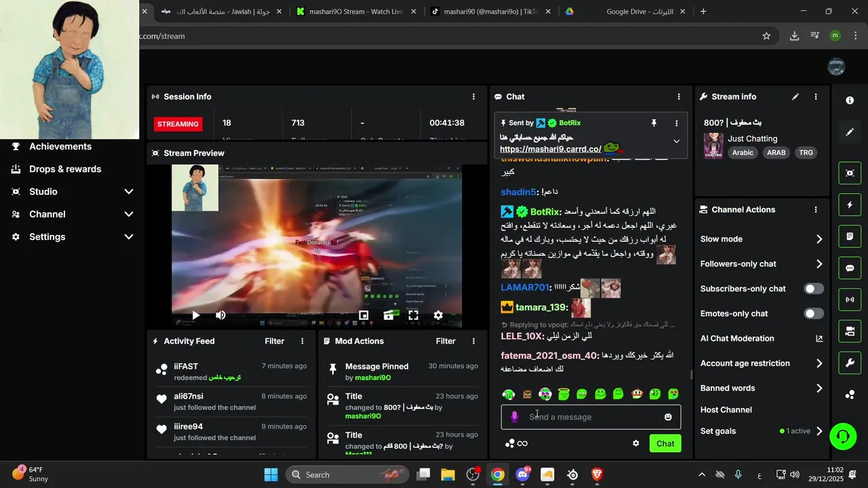The height and width of the screenshot is (488, 868).
Task: Click the pencil icon in right sidebar
Action: pos(850,132)
